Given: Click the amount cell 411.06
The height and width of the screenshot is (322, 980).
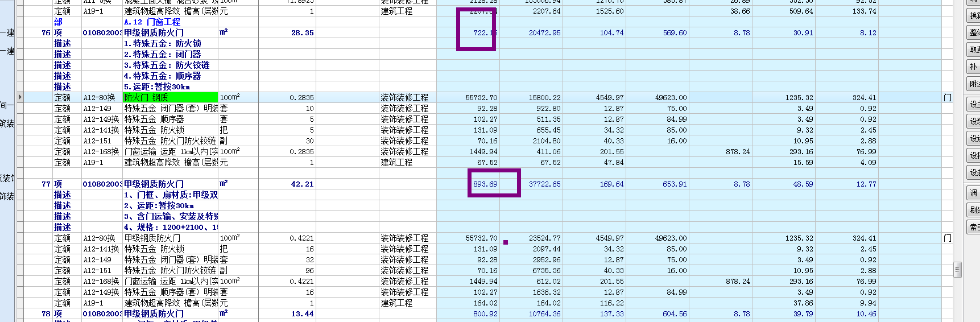Looking at the screenshot, I should (548, 151).
